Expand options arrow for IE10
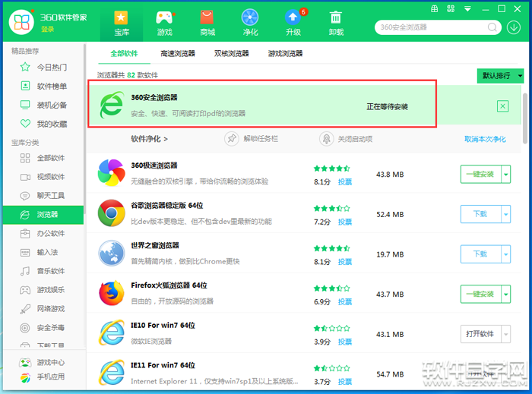532x394 pixels. [506, 334]
